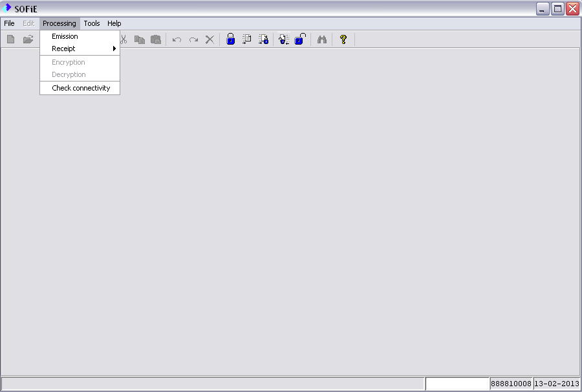Click the Undo arrow icon
Viewport: 582px width, 392px height.
[177, 39]
